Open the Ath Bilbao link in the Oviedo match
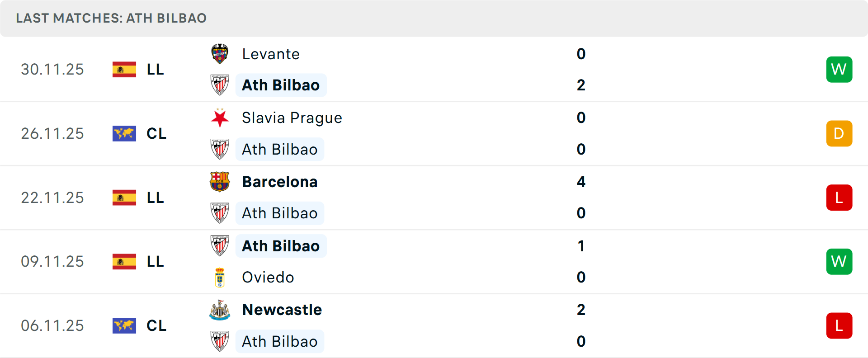868x358 pixels. [x=281, y=246]
